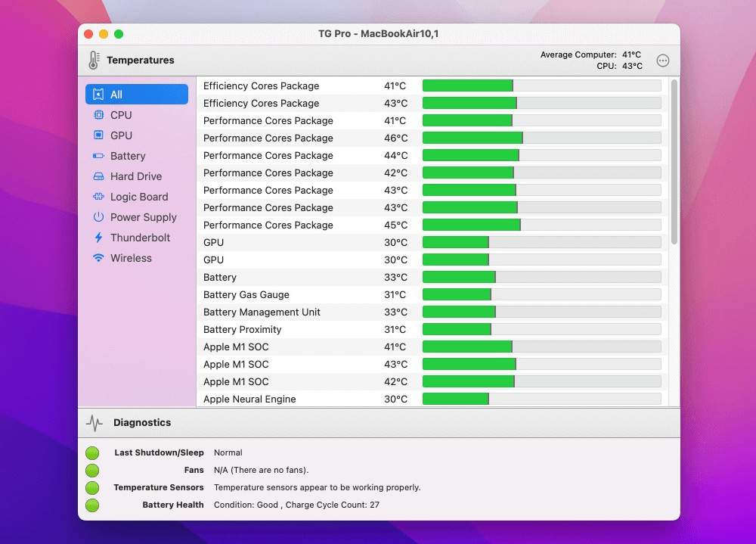756x544 pixels.
Task: Click the Apple Neural Engine temperature bar
Action: coord(541,399)
